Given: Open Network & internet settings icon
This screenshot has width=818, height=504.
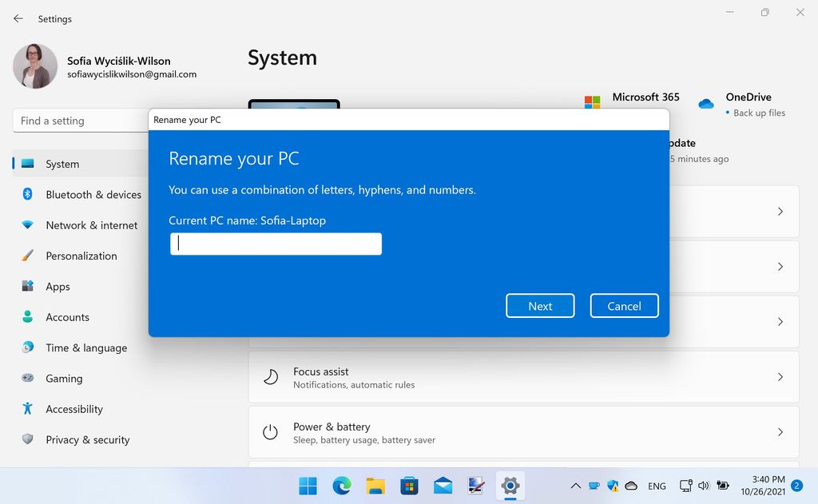Looking at the screenshot, I should tap(28, 224).
